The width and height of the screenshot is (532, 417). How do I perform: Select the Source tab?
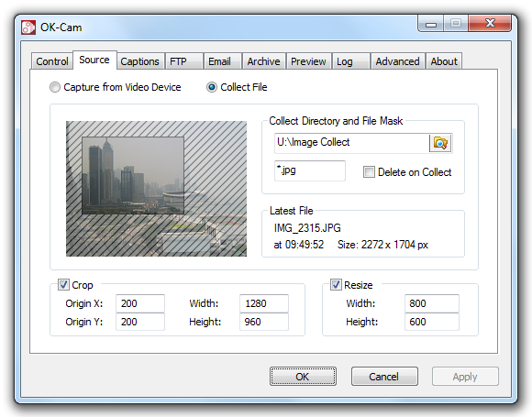pyautogui.click(x=94, y=60)
